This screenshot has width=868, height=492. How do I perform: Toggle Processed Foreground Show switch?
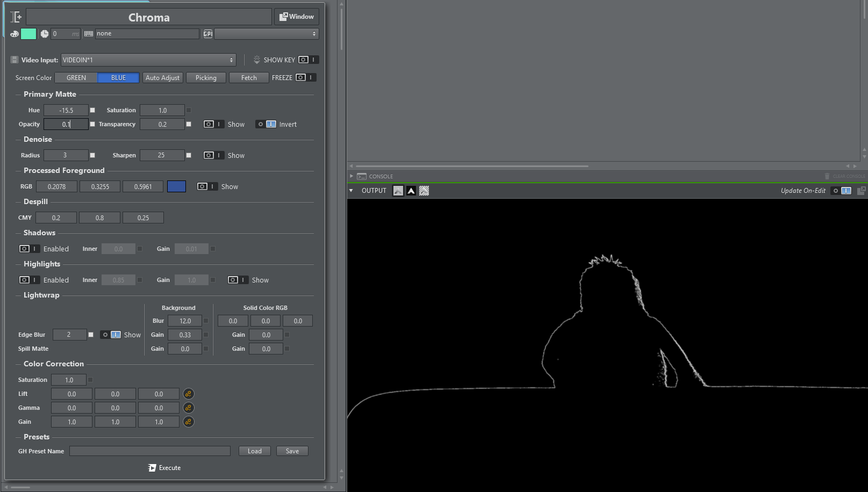(207, 186)
